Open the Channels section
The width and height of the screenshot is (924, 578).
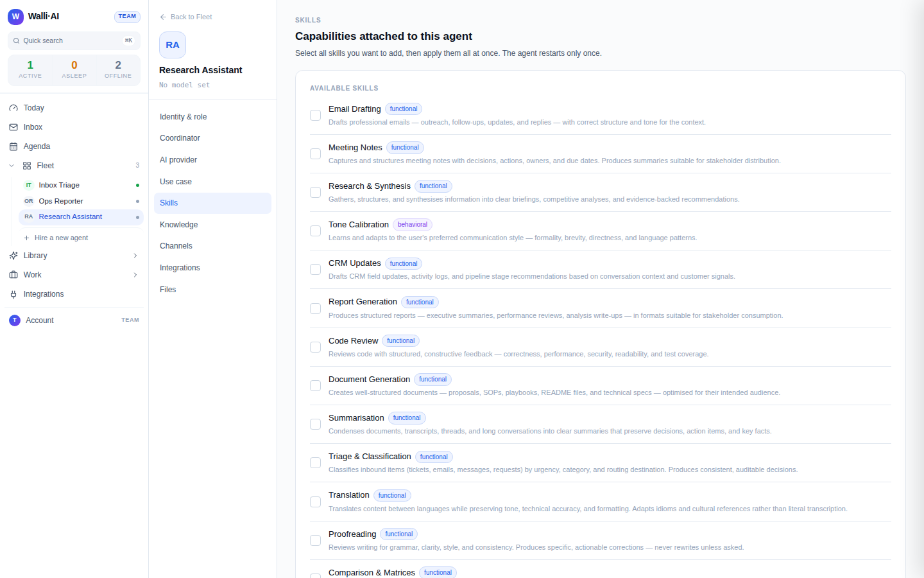point(212,246)
